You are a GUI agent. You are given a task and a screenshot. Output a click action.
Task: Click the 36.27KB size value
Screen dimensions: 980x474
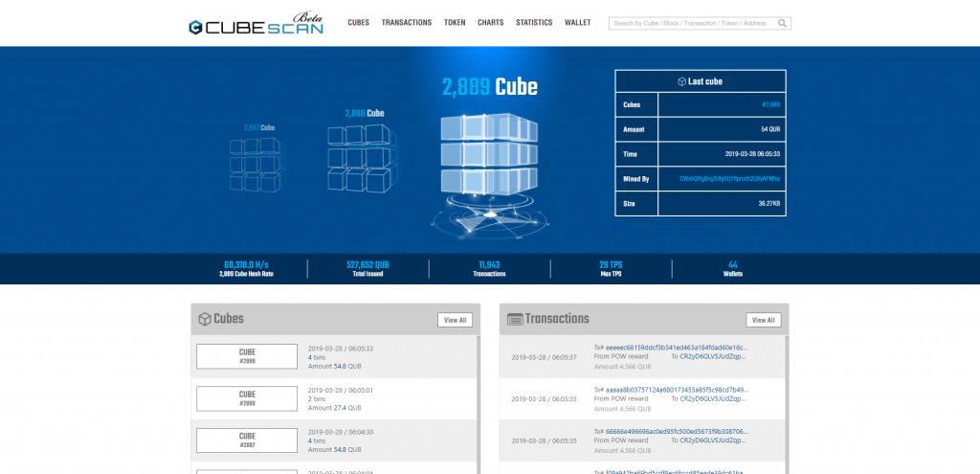tap(769, 203)
